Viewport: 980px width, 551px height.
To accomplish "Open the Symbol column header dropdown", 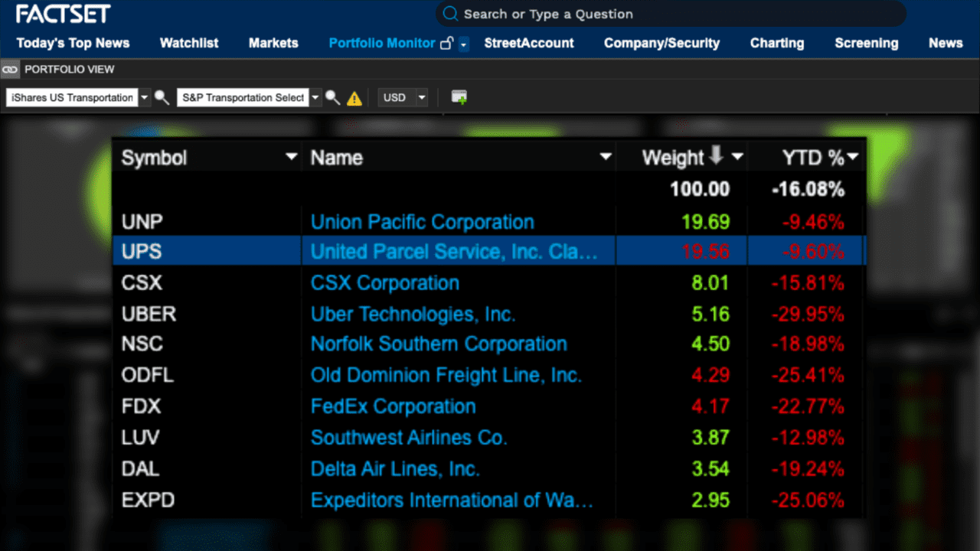I will [x=291, y=158].
